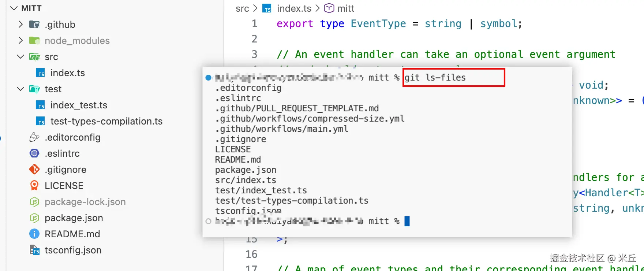644x271 pixels.
Task: Open the .editorconfig file
Action: [72, 137]
